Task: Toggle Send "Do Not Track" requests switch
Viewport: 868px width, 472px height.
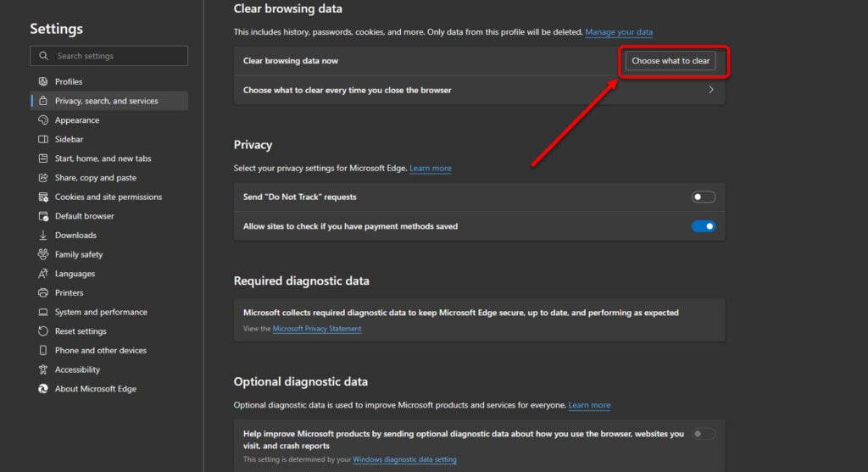Action: coord(703,197)
